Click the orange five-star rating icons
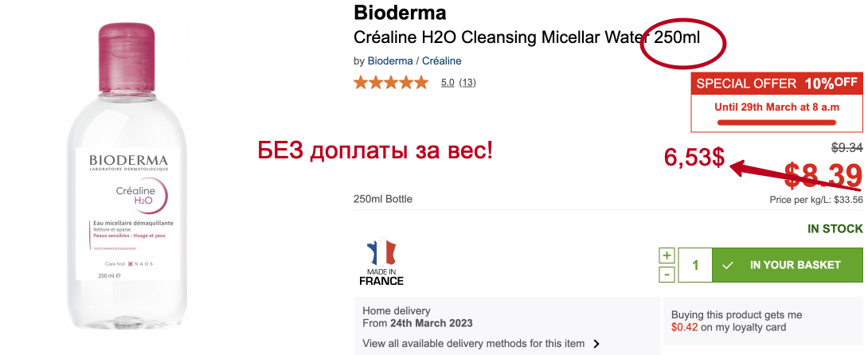Image resolution: width=868 pixels, height=355 pixels. pyautogui.click(x=391, y=82)
